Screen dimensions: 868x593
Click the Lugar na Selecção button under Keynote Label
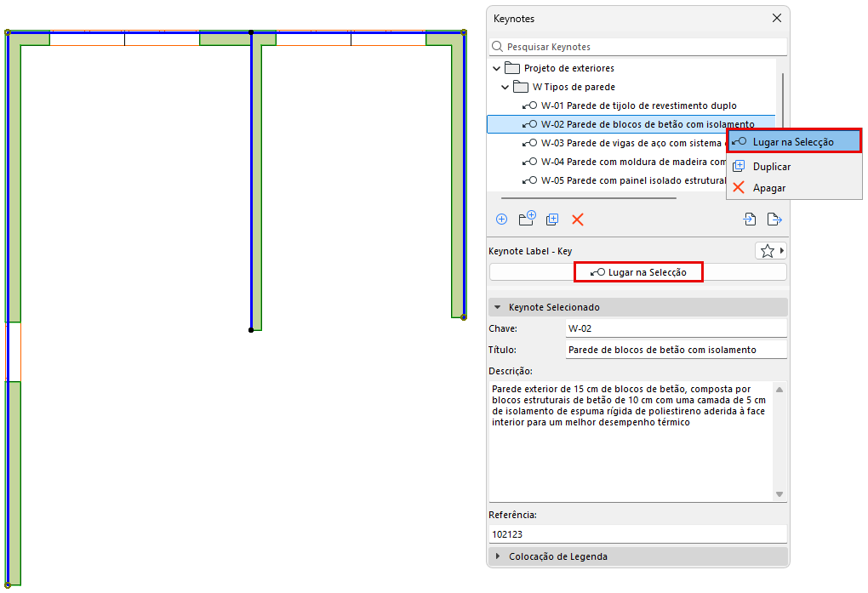tap(638, 272)
